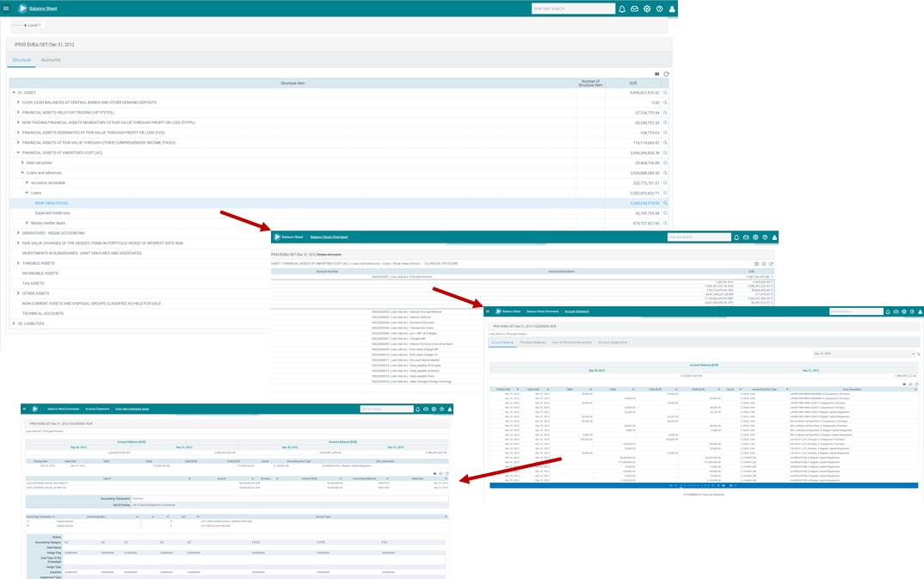Open settings gear in Entry with Underlying Deals window
Image resolution: width=924 pixels, height=579 pixels.
point(434,410)
